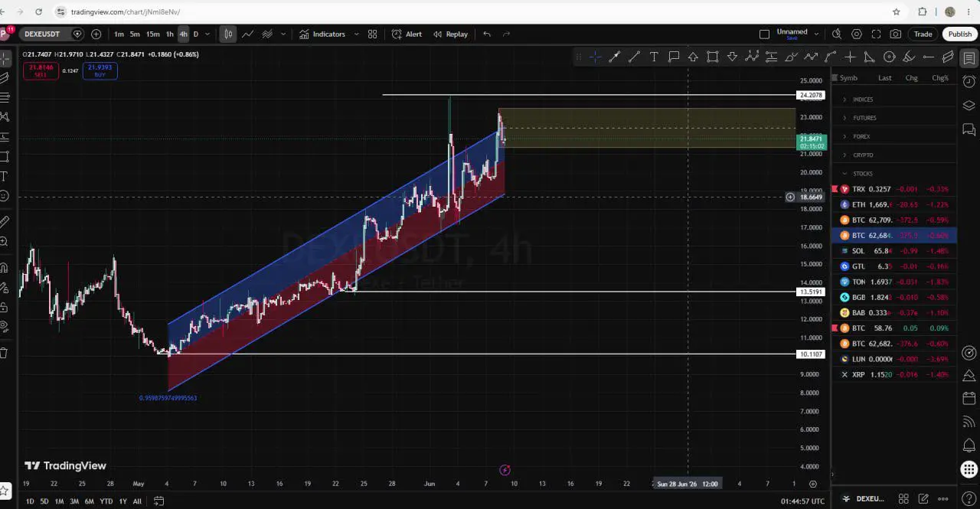Switch to area chart style
The width and height of the screenshot is (980, 509).
267,34
